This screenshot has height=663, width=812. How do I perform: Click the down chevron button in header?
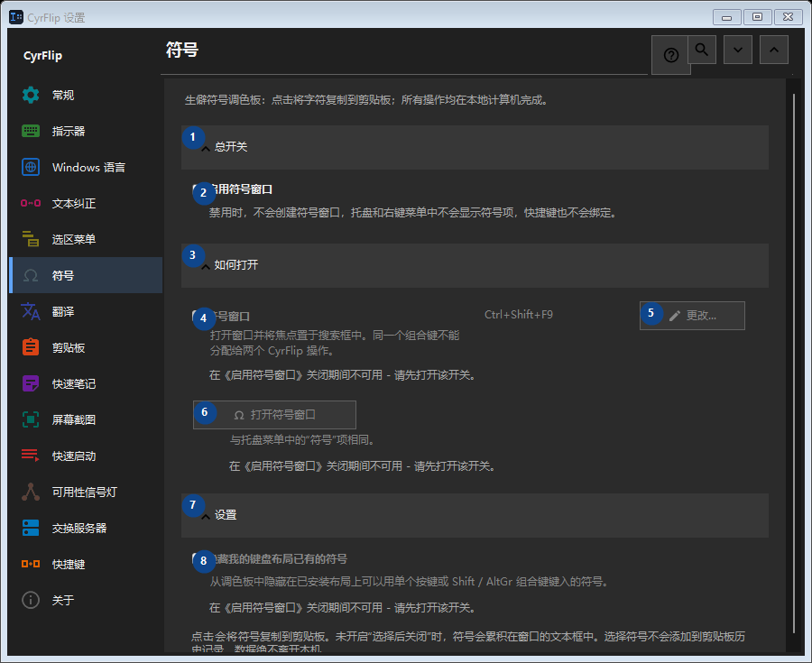coord(738,50)
